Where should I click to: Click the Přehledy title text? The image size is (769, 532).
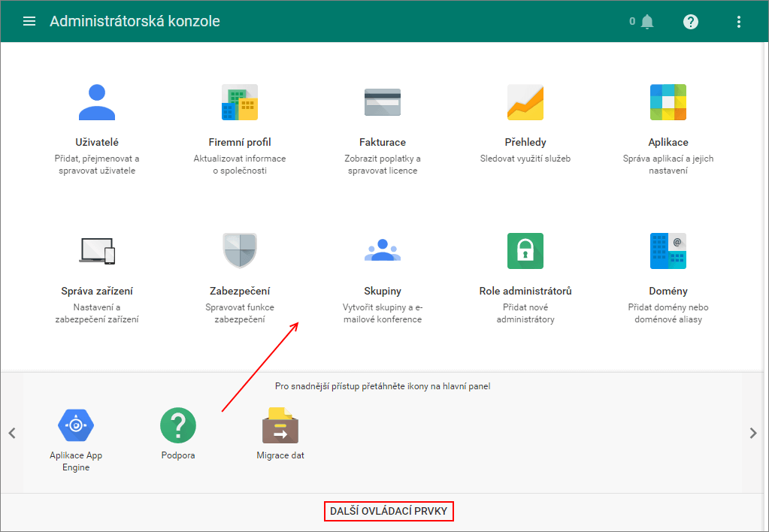pyautogui.click(x=525, y=142)
